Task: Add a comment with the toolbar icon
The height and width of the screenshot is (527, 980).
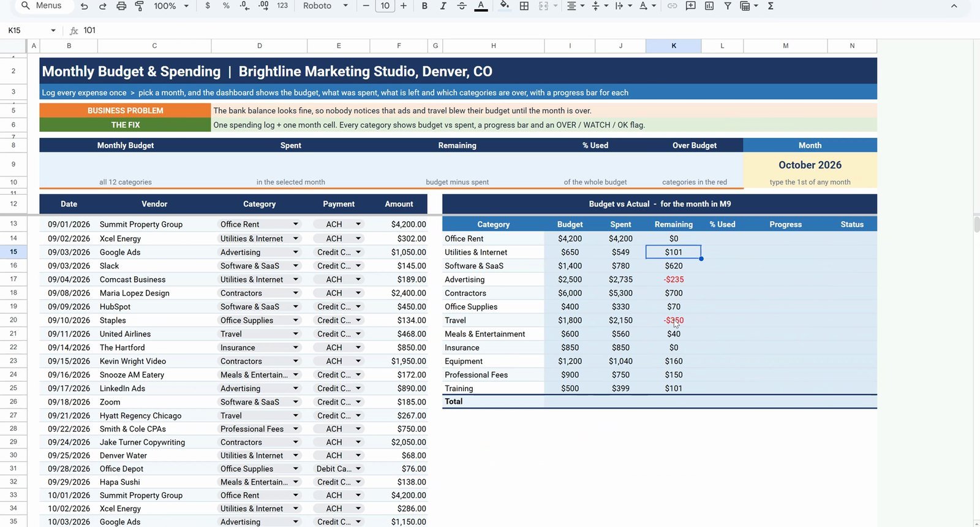Action: pos(690,6)
